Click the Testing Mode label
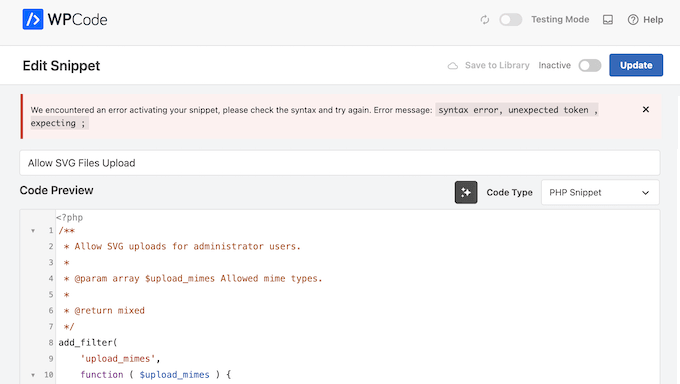The image size is (680, 384). [560, 20]
